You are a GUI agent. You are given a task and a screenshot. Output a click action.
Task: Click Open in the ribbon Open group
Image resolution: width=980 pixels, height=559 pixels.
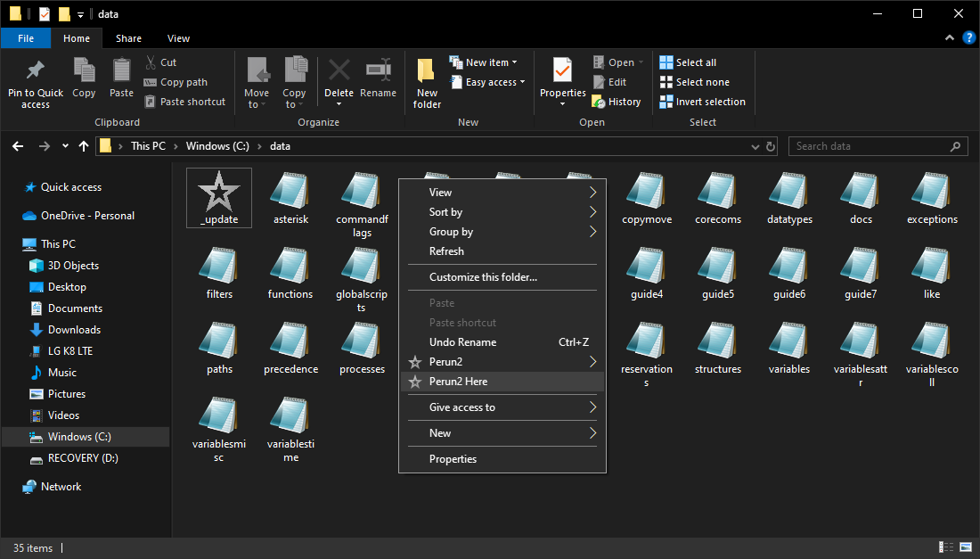pos(617,62)
